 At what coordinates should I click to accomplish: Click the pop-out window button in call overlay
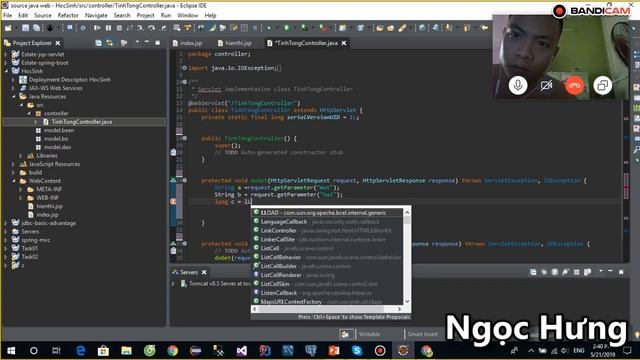coord(602,85)
